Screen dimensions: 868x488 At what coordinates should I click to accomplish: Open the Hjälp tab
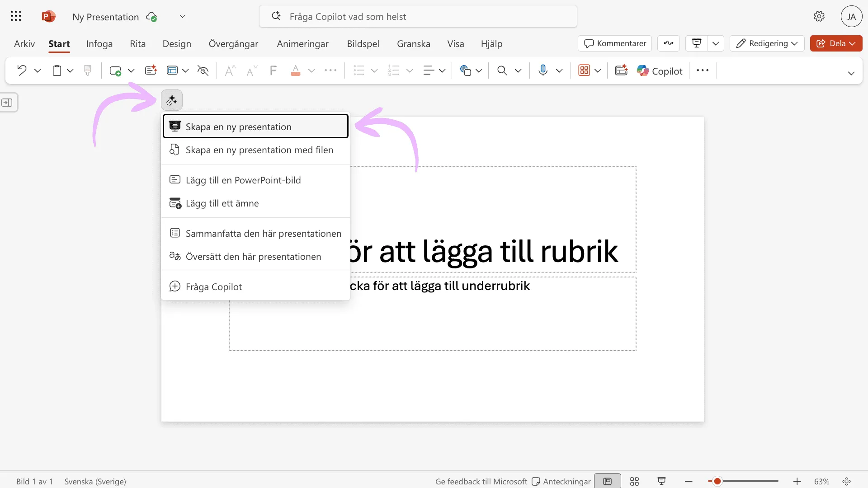pos(491,44)
